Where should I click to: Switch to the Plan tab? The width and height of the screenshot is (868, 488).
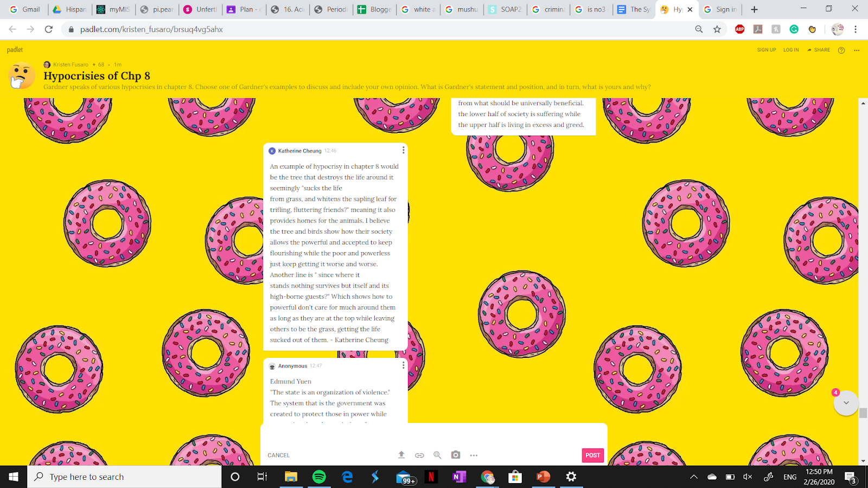(244, 9)
